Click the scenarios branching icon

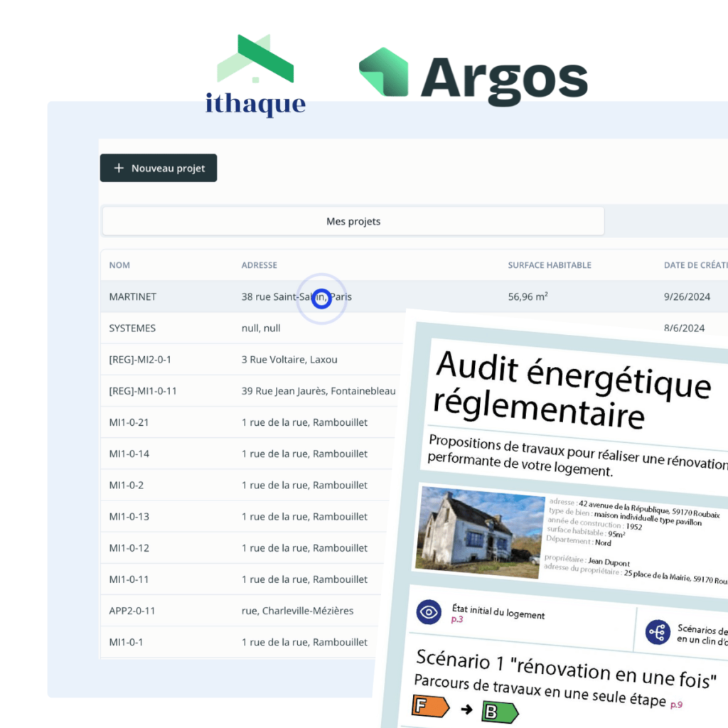point(658,632)
